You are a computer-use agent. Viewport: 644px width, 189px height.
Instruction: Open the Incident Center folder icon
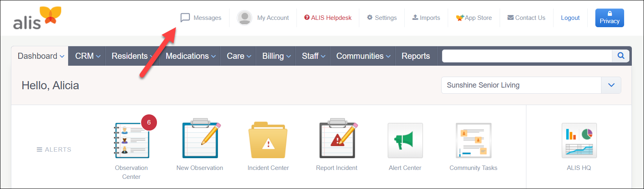click(268, 140)
